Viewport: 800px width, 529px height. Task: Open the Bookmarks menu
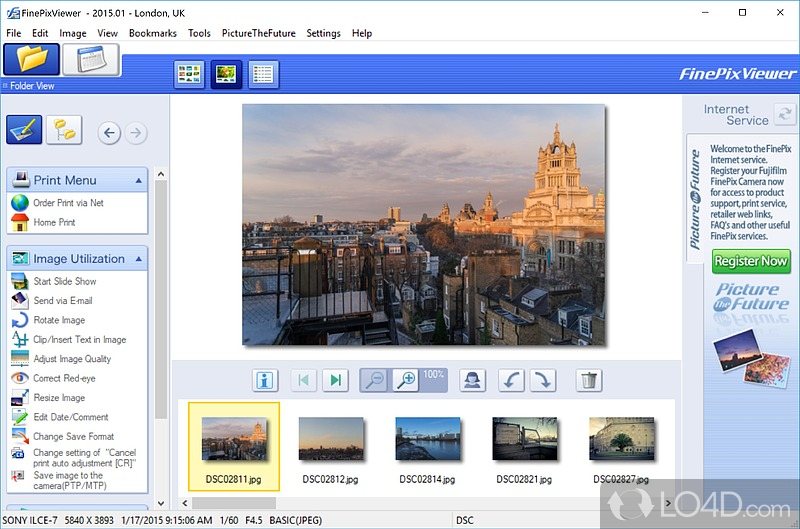tap(153, 33)
